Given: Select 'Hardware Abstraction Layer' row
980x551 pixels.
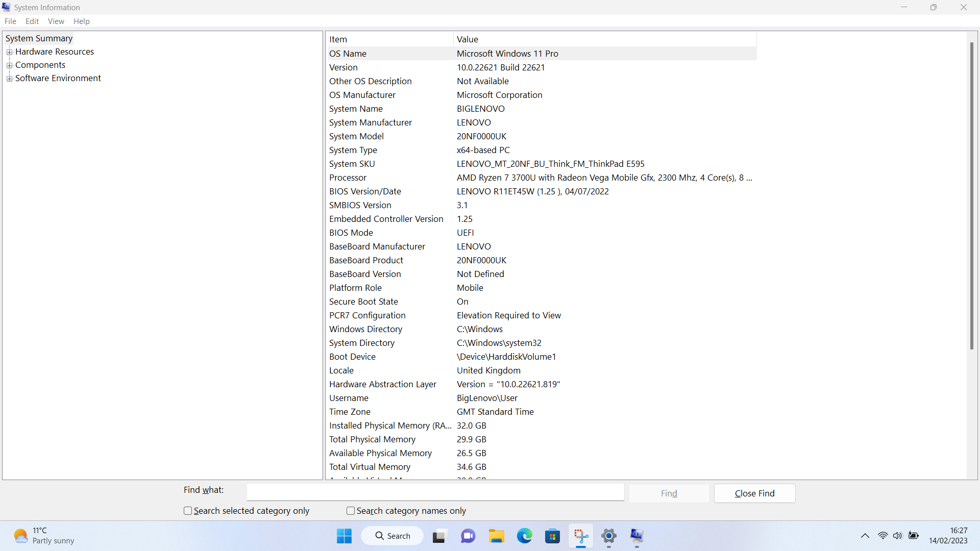Looking at the screenshot, I should (542, 384).
